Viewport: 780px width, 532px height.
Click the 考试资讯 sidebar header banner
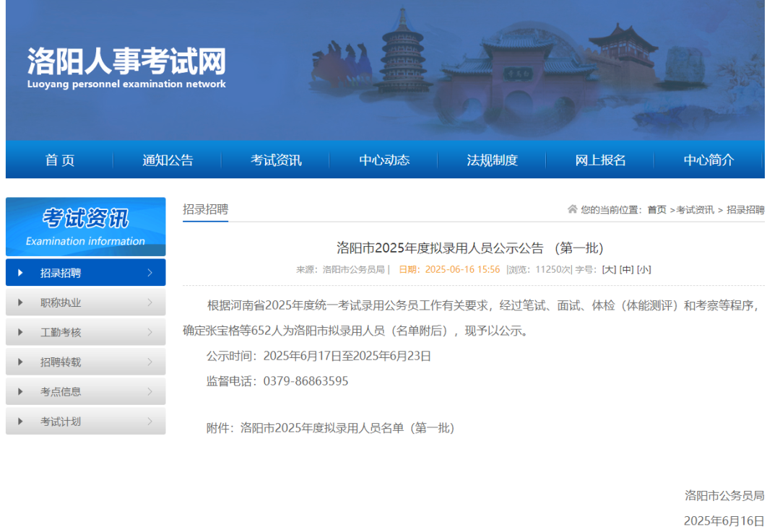coord(85,227)
